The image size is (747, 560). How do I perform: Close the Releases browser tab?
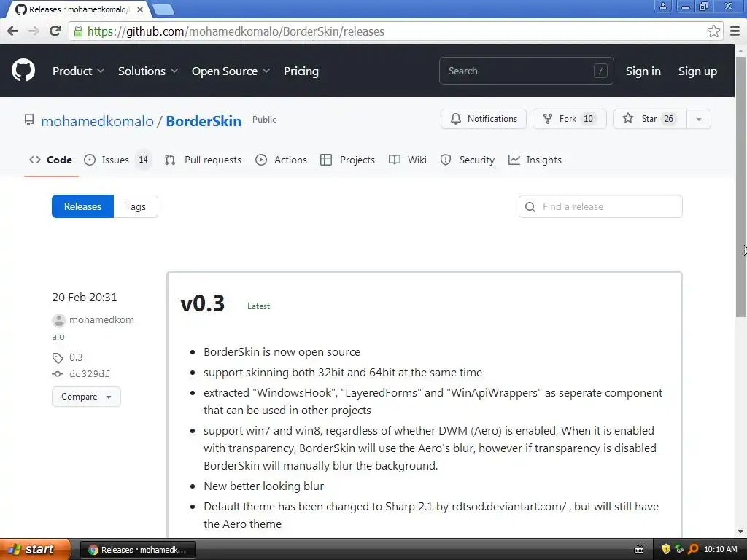click(140, 9)
